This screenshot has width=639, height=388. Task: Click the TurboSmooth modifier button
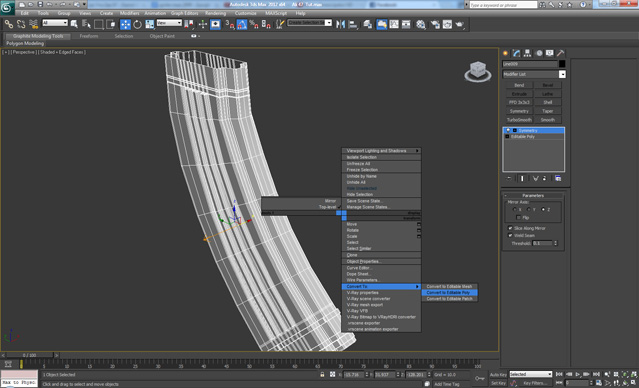pyautogui.click(x=519, y=120)
